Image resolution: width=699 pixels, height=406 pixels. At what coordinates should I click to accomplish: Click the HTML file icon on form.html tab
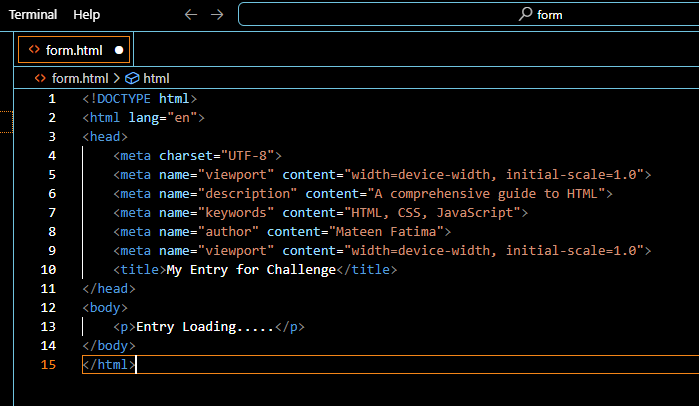pyautogui.click(x=34, y=49)
